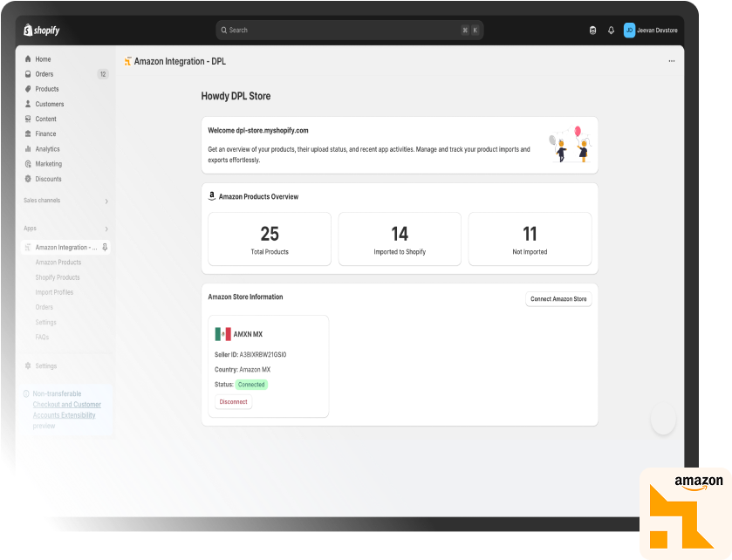The image size is (732, 560).
Task: Click inside the Search field
Action: pos(349,30)
